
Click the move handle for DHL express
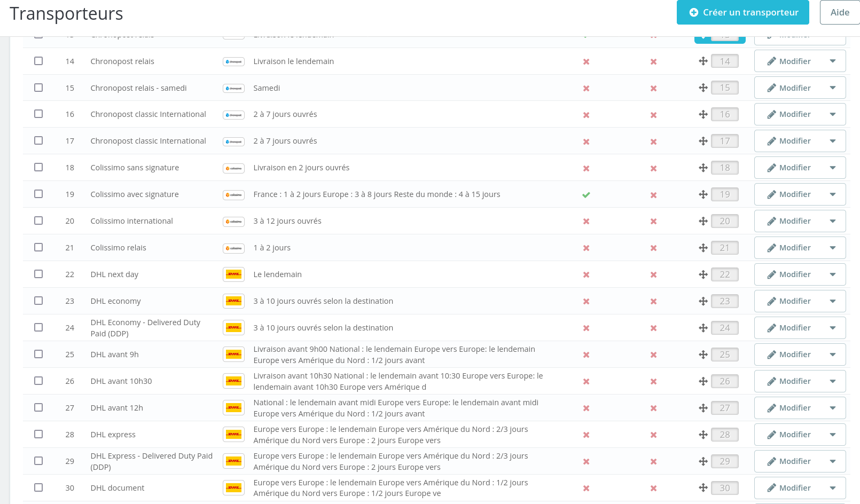[x=703, y=435]
